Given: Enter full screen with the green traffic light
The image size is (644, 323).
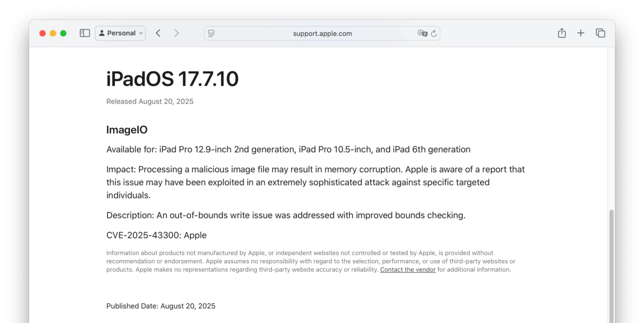Looking at the screenshot, I should coord(63,33).
